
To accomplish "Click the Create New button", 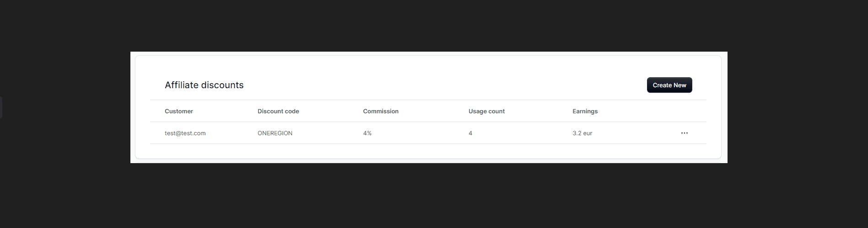I will [x=669, y=85].
